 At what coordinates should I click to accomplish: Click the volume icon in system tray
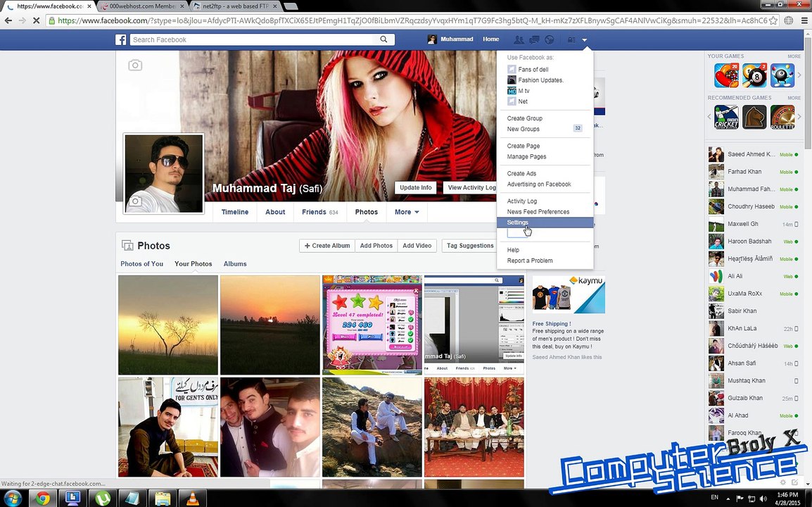pyautogui.click(x=763, y=499)
